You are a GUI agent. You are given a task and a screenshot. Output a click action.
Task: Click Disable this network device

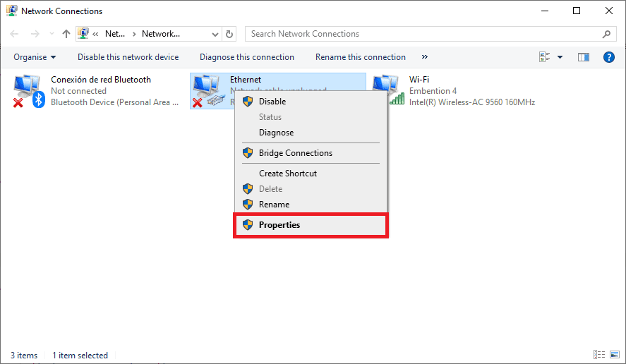click(128, 57)
